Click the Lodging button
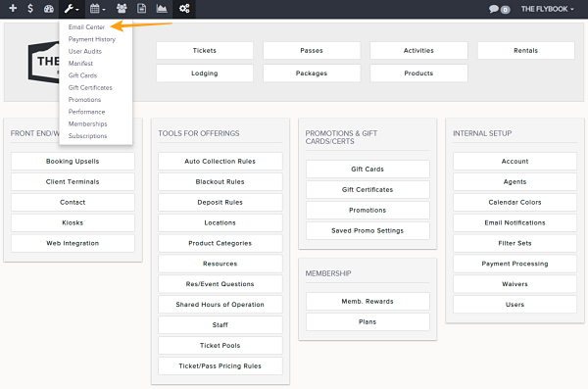 (205, 73)
